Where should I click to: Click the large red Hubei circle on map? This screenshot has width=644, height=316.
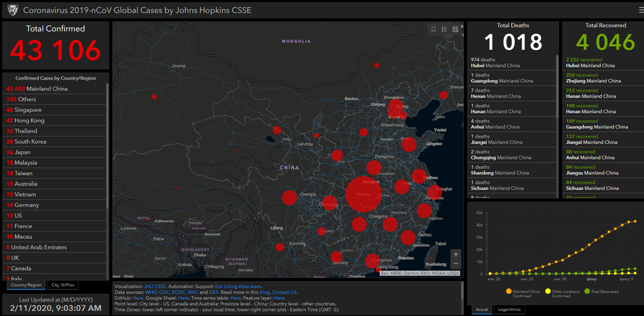tap(364, 195)
